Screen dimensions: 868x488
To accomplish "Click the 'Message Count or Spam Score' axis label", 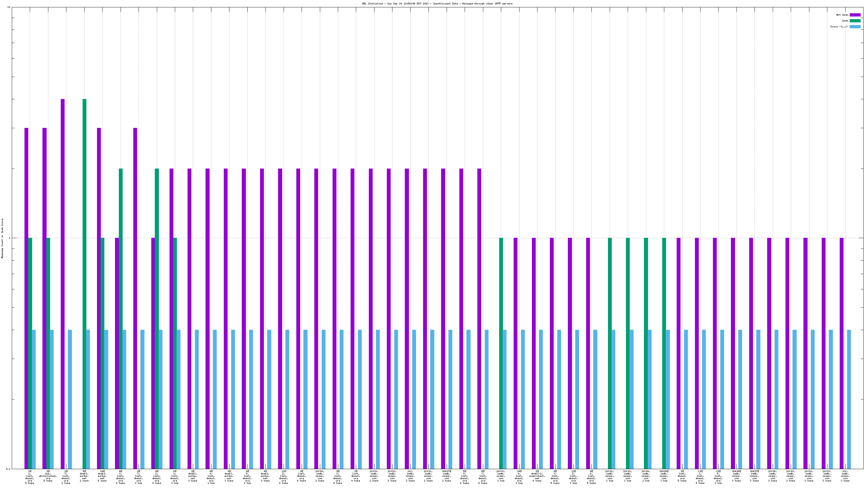I will coord(2,238).
